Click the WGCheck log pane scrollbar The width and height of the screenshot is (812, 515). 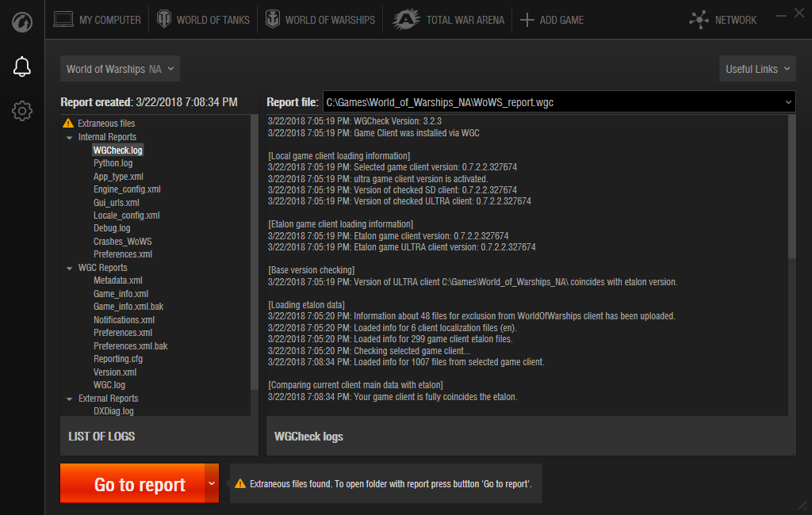[792, 186]
